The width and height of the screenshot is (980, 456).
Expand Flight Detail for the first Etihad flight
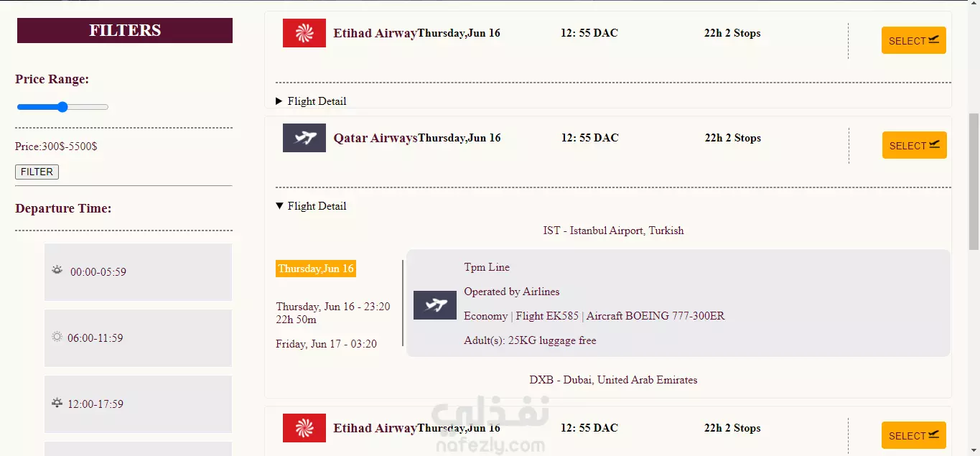(x=311, y=101)
